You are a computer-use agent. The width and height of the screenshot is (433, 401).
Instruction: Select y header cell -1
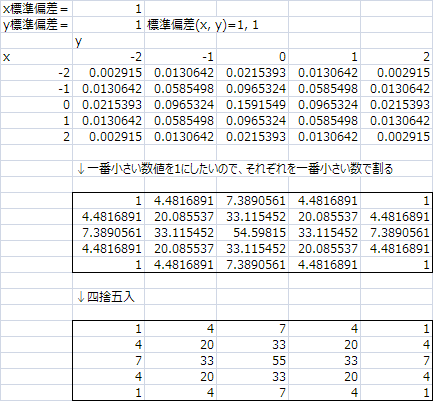coord(180,57)
